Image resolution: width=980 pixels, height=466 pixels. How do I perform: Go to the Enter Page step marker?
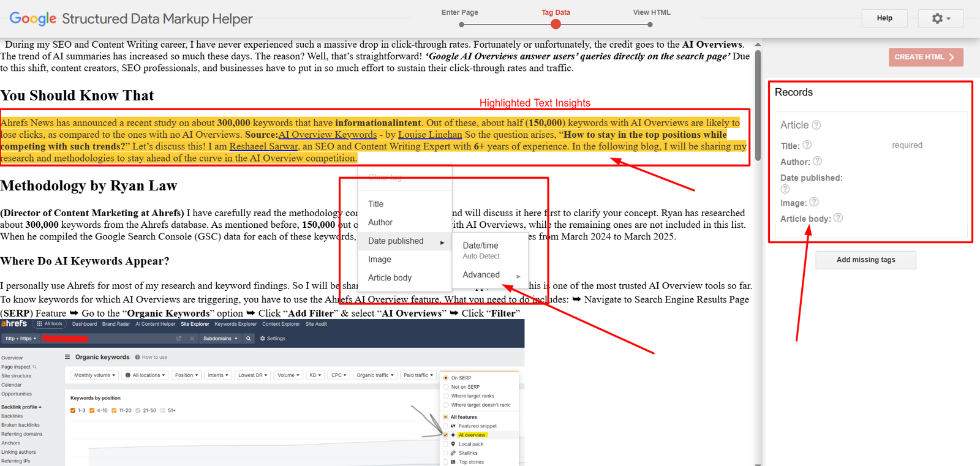point(461,24)
